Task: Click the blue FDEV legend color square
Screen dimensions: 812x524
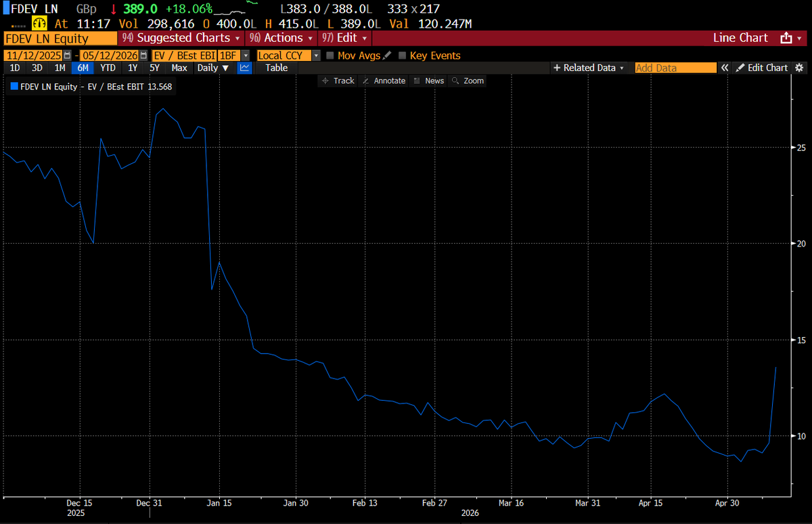Action: pyautogui.click(x=14, y=86)
